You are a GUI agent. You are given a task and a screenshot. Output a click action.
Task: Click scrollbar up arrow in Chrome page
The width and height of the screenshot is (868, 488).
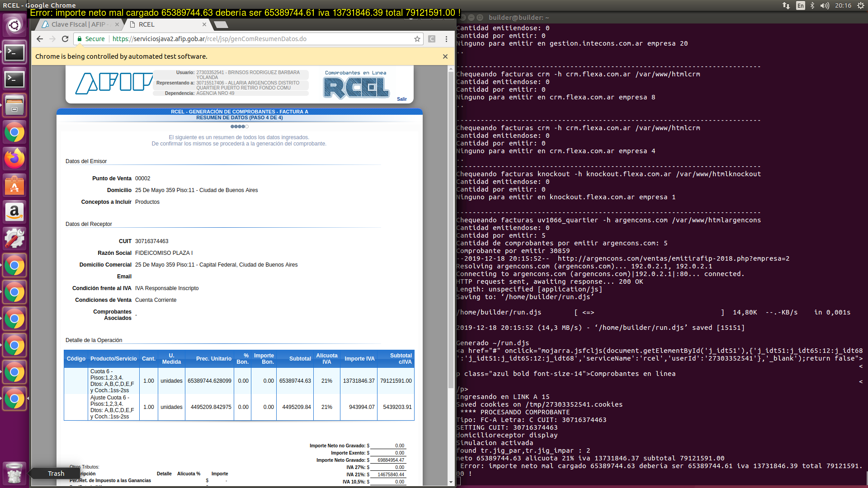pos(451,69)
